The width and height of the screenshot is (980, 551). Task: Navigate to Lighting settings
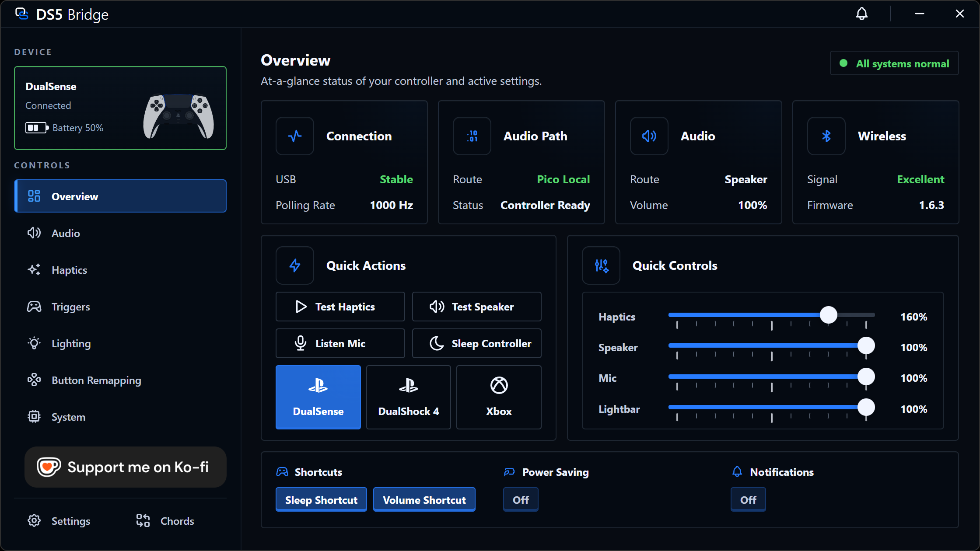tap(120, 343)
